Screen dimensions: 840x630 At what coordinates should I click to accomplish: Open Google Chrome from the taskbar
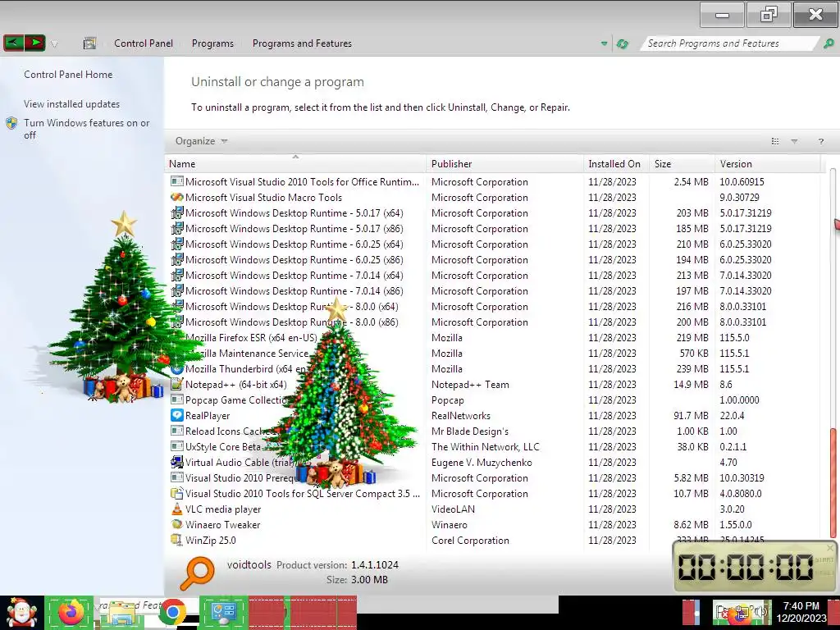click(172, 612)
